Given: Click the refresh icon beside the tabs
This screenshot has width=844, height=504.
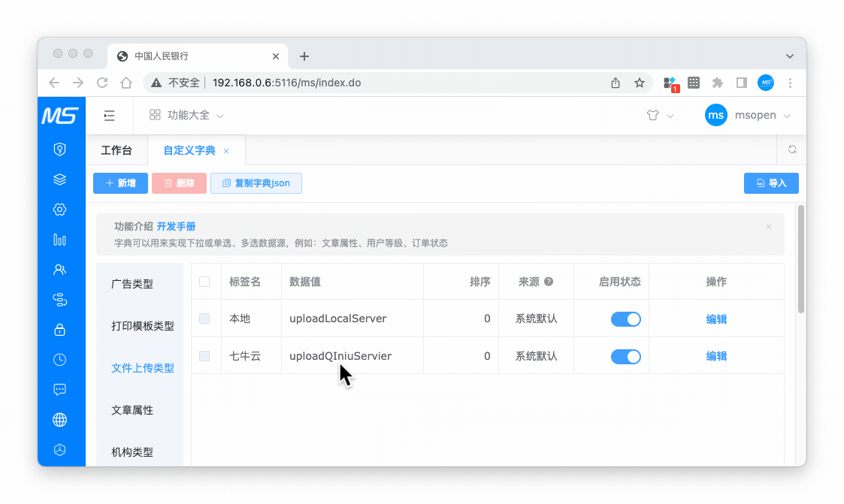Looking at the screenshot, I should pos(792,149).
